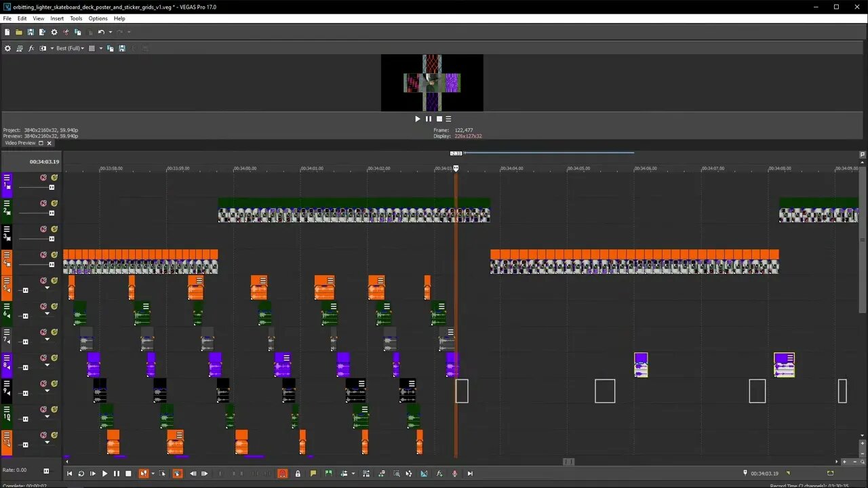Go to start of timeline
The width and height of the screenshot is (868, 488).
(x=69, y=474)
